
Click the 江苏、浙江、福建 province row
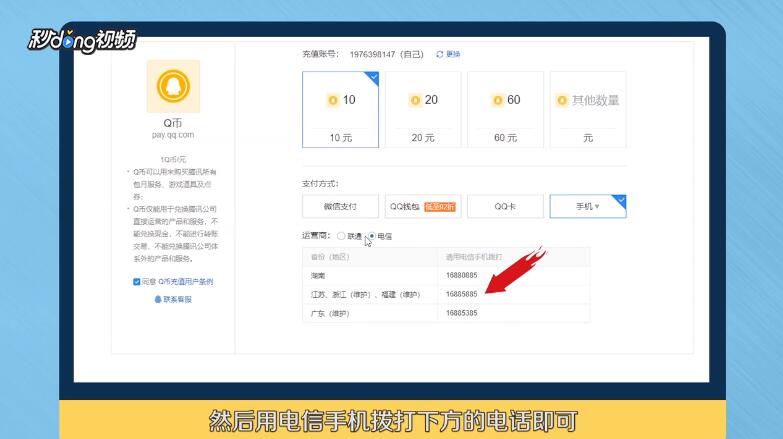pos(446,294)
